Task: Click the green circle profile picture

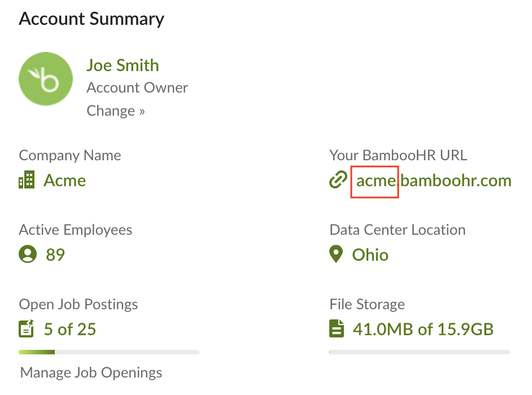Action: (x=46, y=78)
